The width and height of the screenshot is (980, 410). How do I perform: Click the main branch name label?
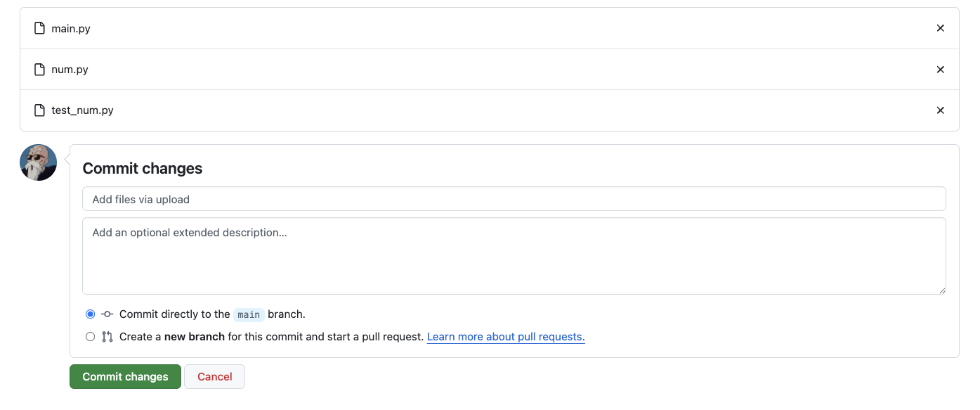pos(249,314)
